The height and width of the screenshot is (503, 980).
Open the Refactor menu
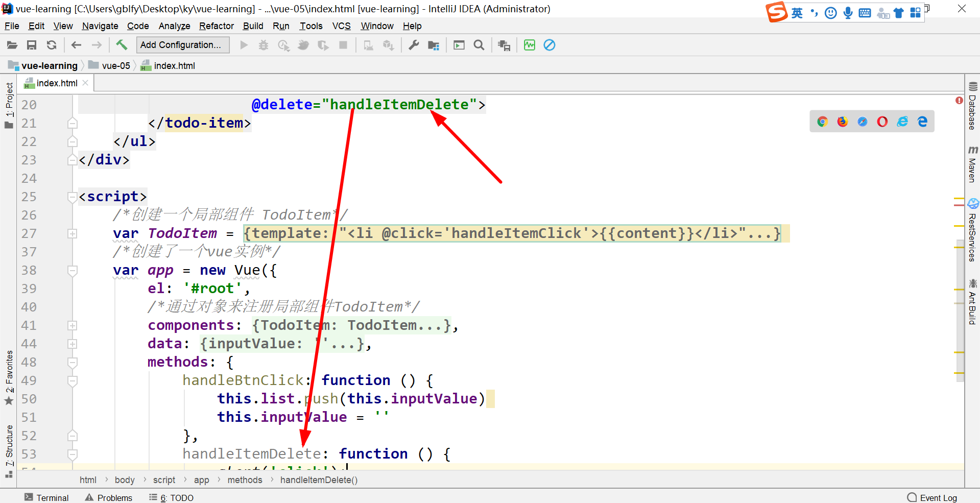pos(217,26)
